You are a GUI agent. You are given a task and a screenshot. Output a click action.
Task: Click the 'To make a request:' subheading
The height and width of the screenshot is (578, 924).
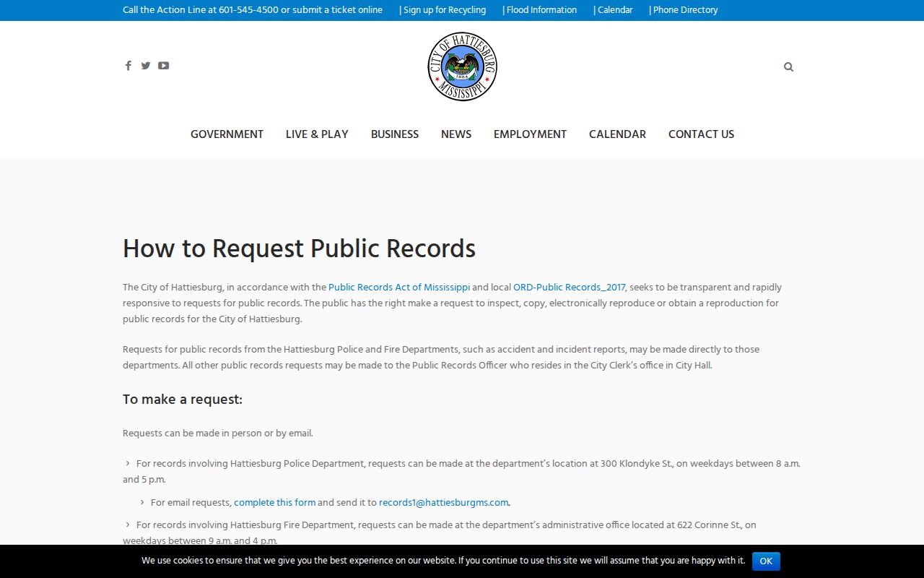[x=183, y=400]
